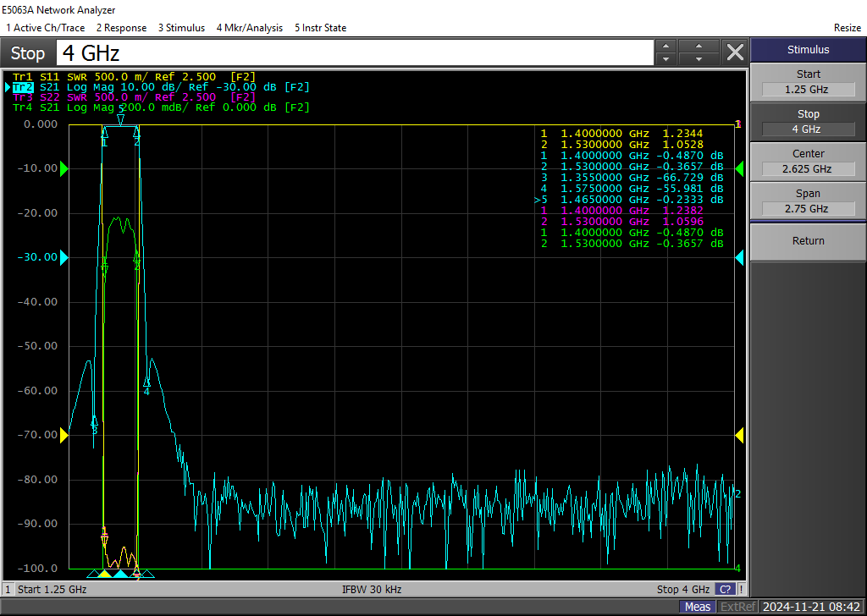Toggle the Meas status indicator
867x616 pixels.
click(x=698, y=607)
